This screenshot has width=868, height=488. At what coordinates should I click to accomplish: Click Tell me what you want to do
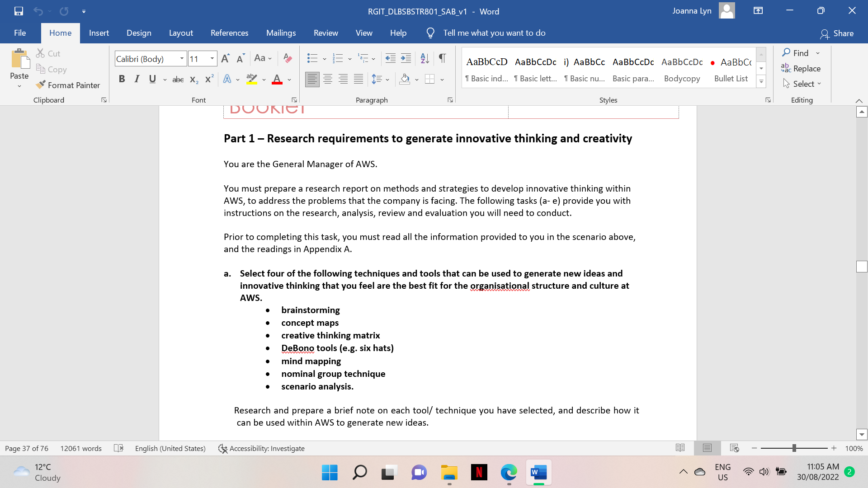point(494,33)
